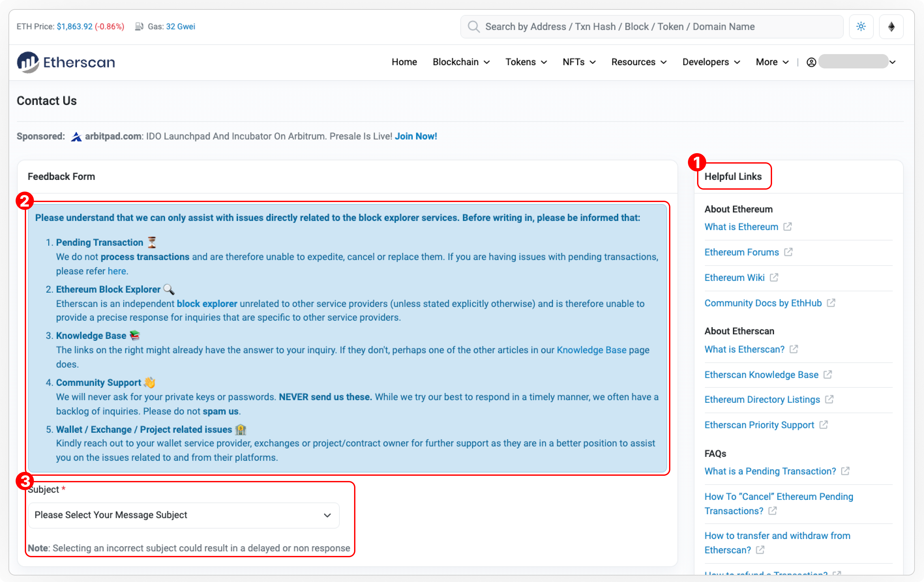
Task: Toggle the light/dark theme sun icon
Action: pyautogui.click(x=861, y=26)
